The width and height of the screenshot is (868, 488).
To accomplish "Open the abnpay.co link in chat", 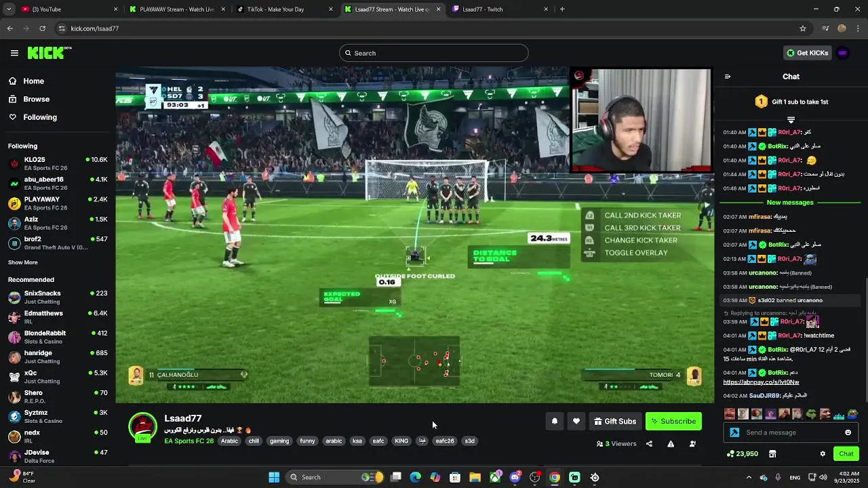I will point(762,382).
